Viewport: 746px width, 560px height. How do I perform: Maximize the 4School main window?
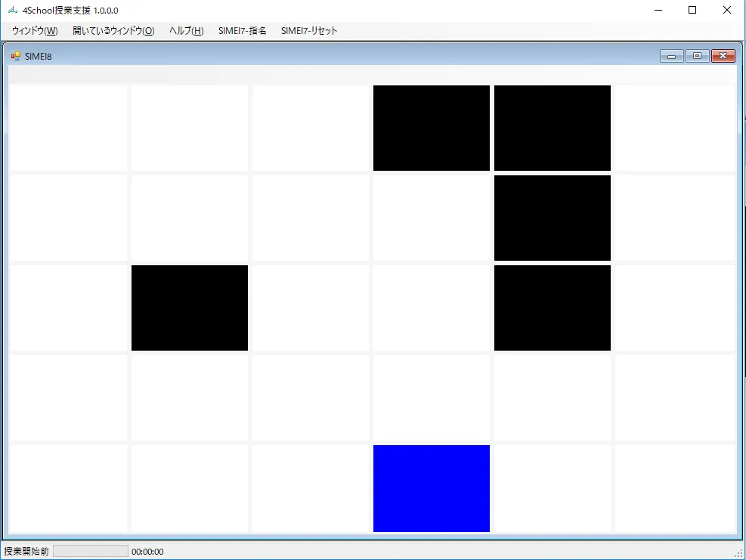pyautogui.click(x=692, y=10)
